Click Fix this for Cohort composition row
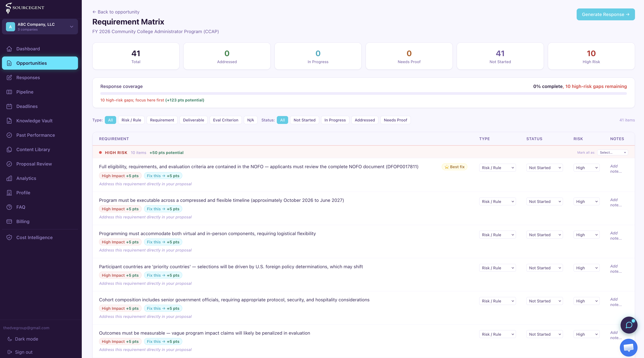 pos(163,308)
